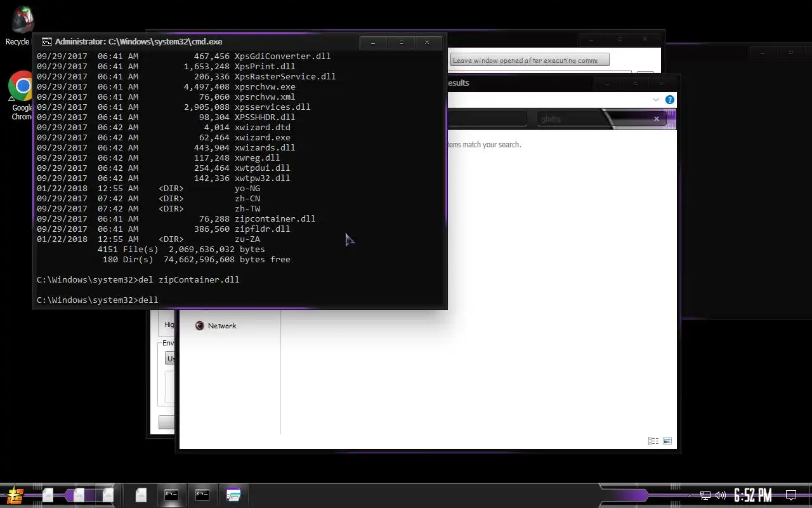Open the Action Center notification icon
This screenshot has height=508, width=812.
(x=791, y=495)
